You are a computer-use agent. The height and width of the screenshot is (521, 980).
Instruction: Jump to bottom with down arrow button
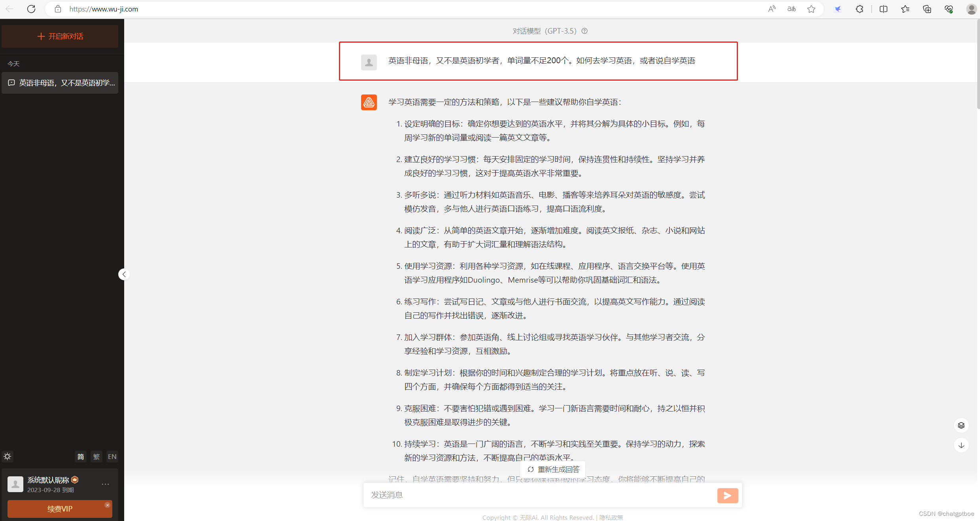(961, 445)
